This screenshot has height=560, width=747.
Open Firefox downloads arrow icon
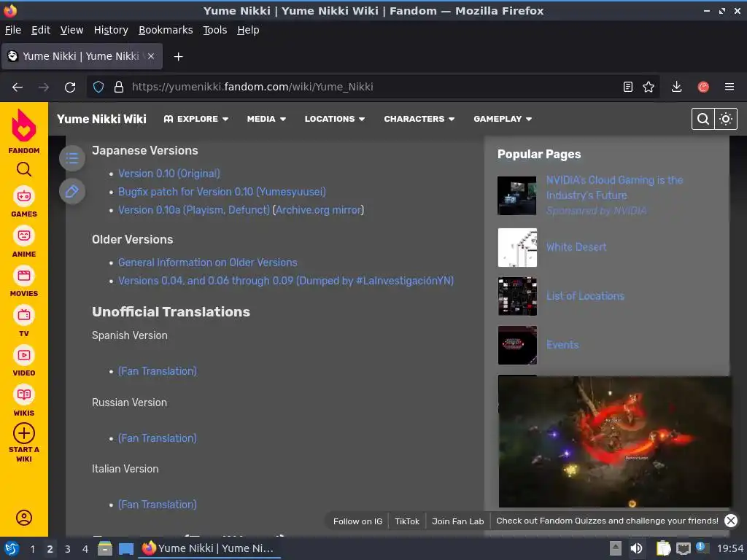tap(676, 87)
